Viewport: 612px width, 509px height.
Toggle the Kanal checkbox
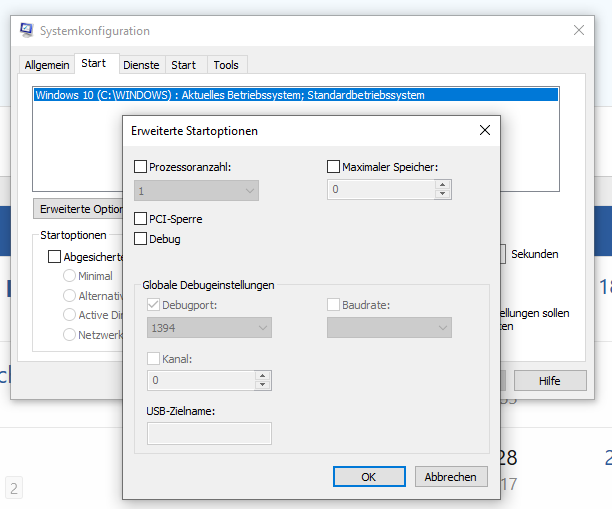coord(153,358)
